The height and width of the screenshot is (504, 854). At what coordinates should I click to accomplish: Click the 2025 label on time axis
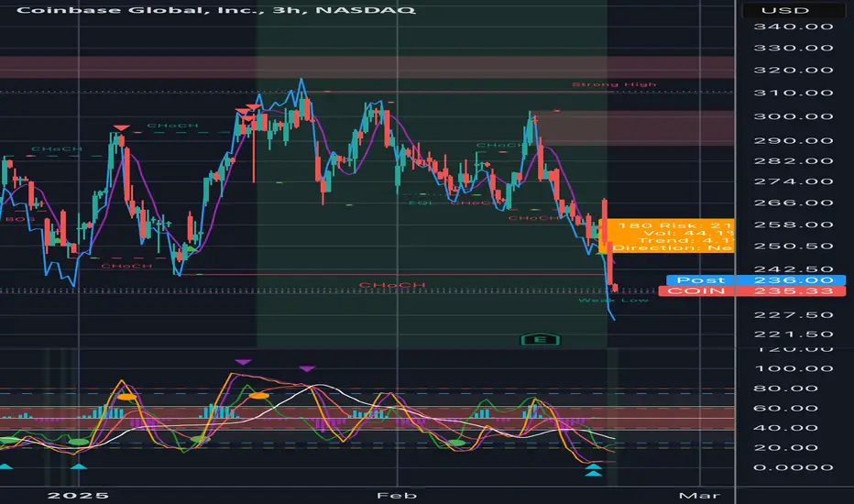click(79, 495)
